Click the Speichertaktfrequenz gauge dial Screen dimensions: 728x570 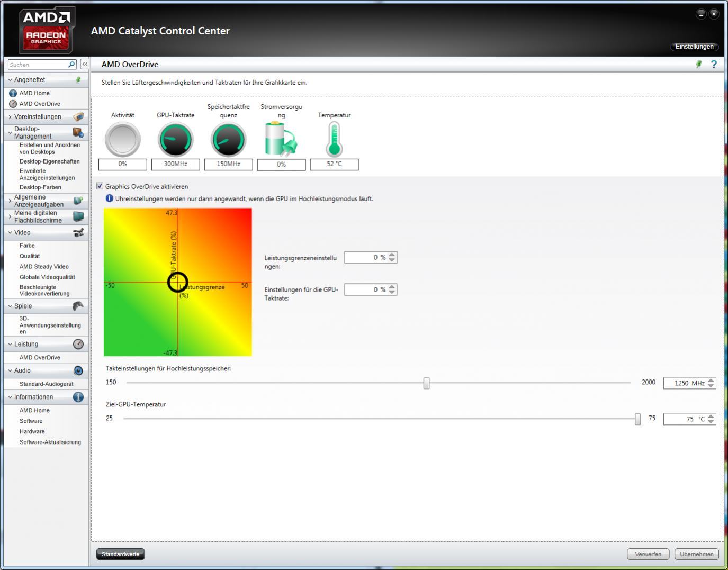pyautogui.click(x=229, y=140)
